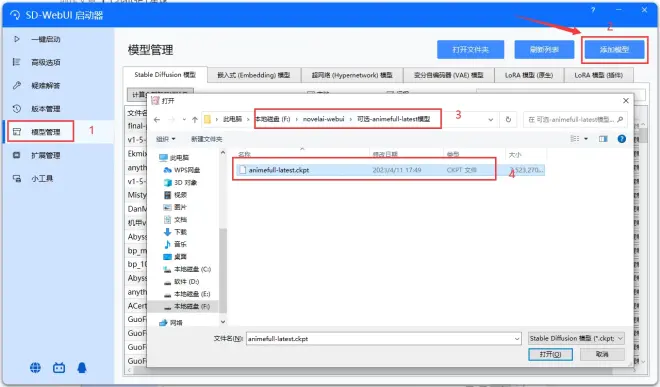Close the 打开 file dialog
The width and height of the screenshot is (660, 387).
tap(626, 101)
